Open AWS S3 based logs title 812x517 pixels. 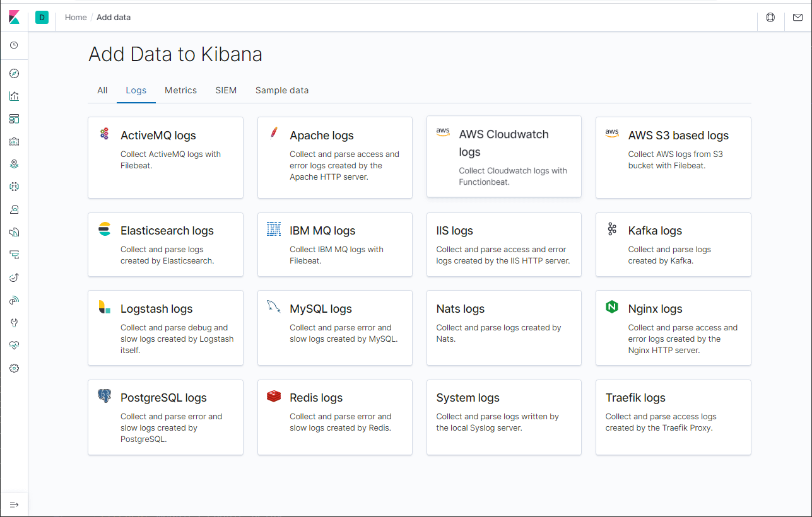coord(678,136)
